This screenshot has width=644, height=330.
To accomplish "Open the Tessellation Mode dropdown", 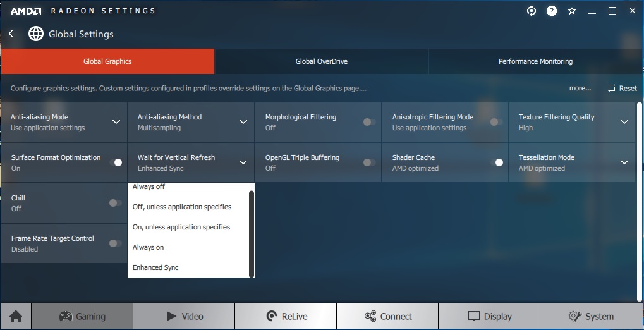I will click(x=624, y=162).
